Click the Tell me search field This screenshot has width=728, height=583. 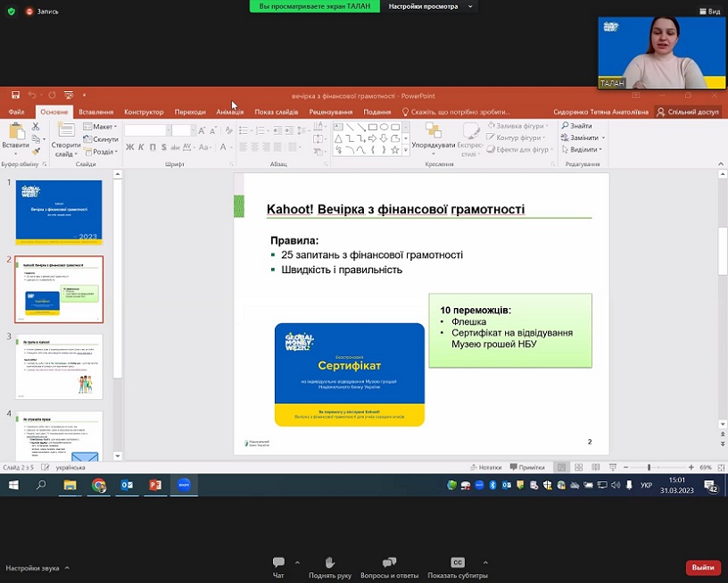(456, 112)
